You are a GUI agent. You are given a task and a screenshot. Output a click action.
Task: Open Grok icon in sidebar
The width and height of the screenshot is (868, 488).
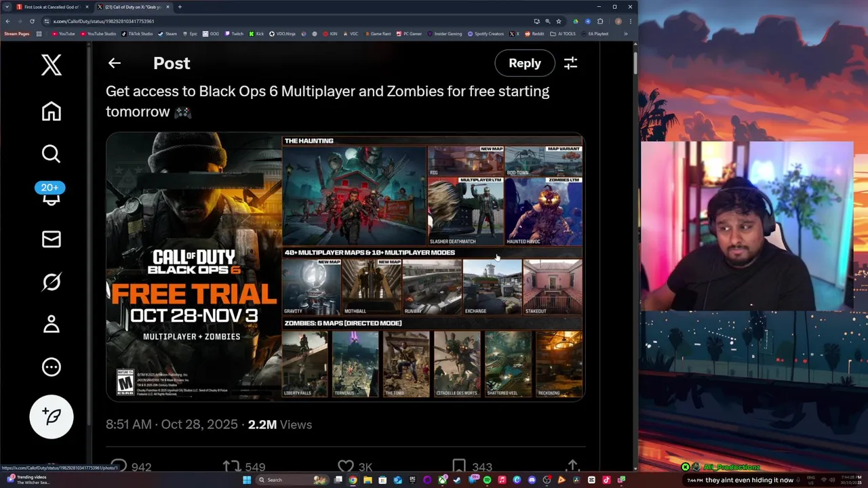[52, 282]
